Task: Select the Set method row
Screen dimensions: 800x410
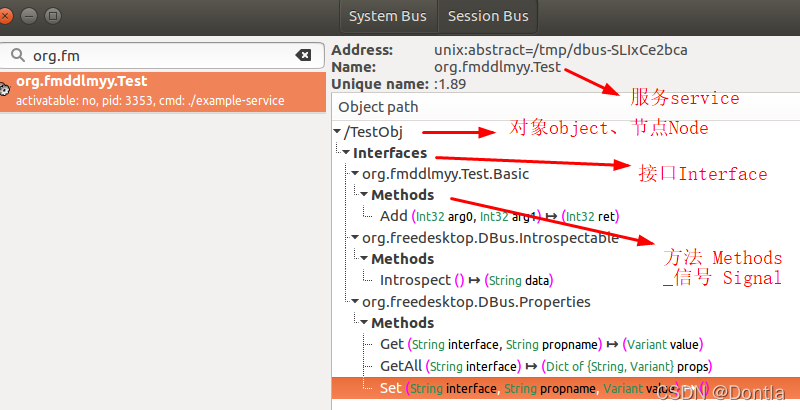Action: pyautogui.click(x=566, y=388)
